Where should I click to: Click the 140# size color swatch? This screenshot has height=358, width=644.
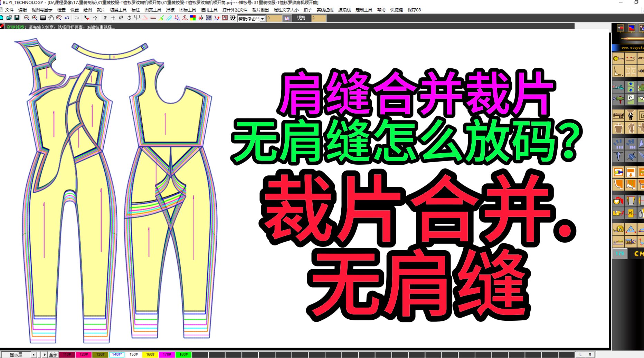[117, 354]
